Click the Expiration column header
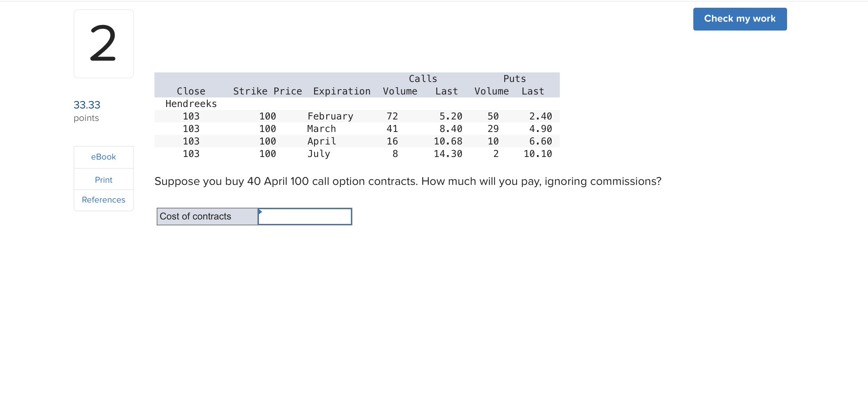The width and height of the screenshot is (868, 400). click(342, 91)
